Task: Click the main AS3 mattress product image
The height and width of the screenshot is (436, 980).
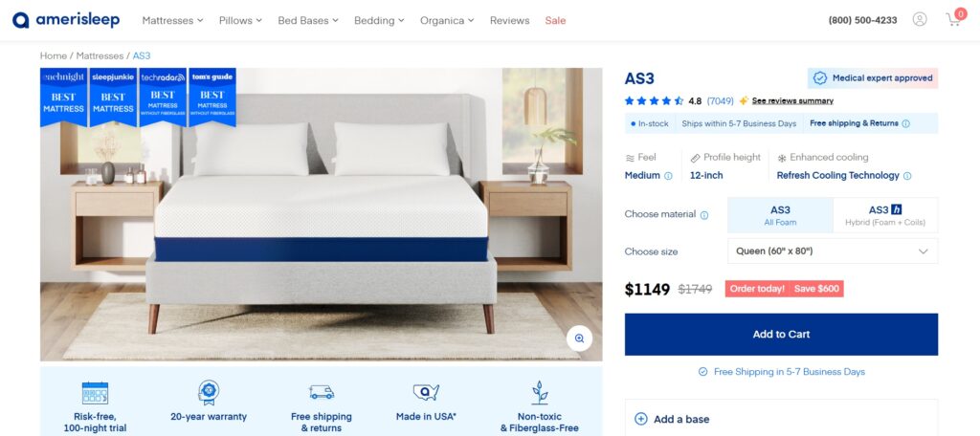Action: coord(322,214)
